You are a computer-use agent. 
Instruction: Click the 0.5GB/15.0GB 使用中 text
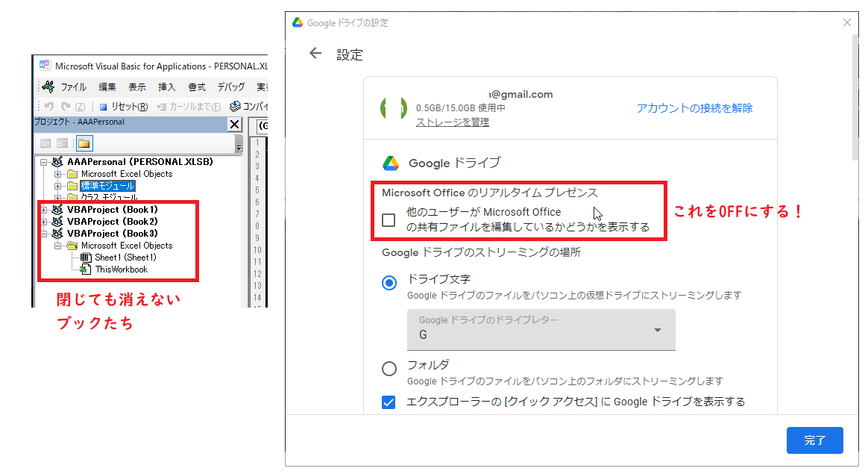461,108
